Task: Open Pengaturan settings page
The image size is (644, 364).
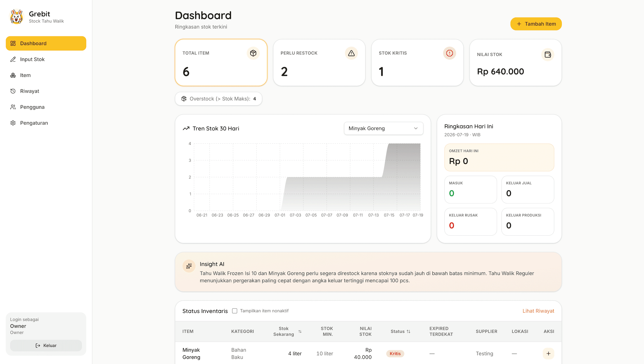Action: coord(46,123)
